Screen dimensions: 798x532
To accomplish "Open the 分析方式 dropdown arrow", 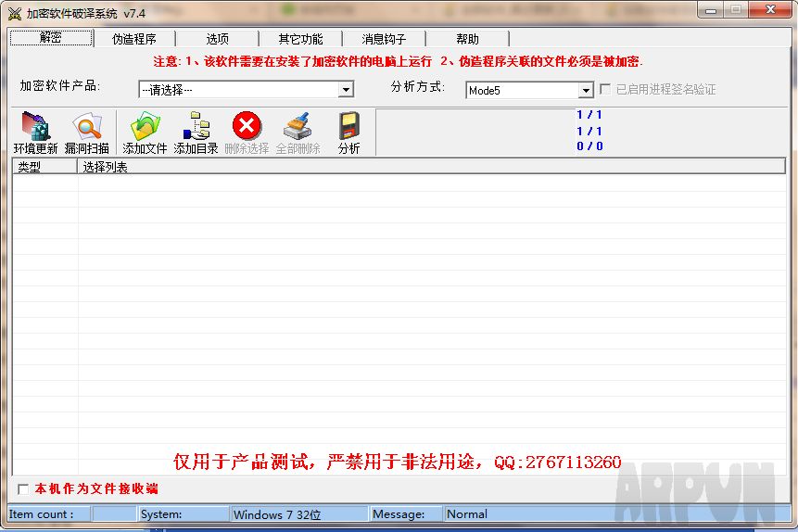I will pos(586,91).
